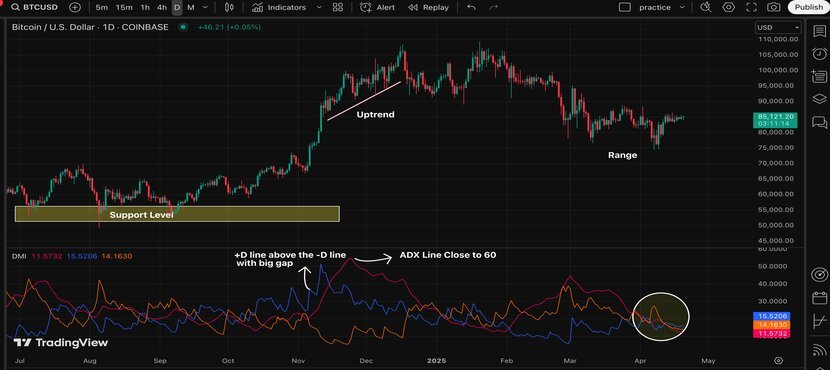830x370 pixels.
Task: Open the practice layout name
Action: (655, 7)
